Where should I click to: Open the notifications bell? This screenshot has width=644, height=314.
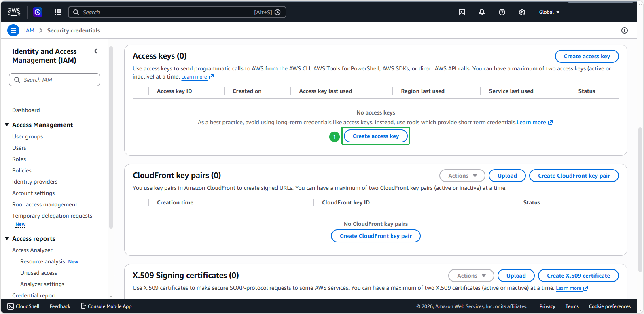coord(482,12)
